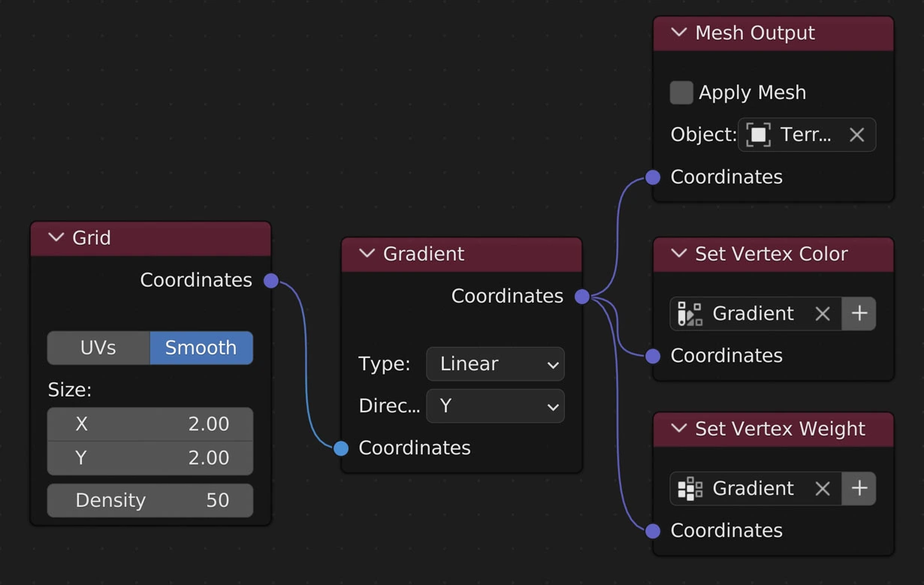Remove Gradient from Set Vertex Weight field
This screenshot has width=924, height=585.
pos(823,489)
